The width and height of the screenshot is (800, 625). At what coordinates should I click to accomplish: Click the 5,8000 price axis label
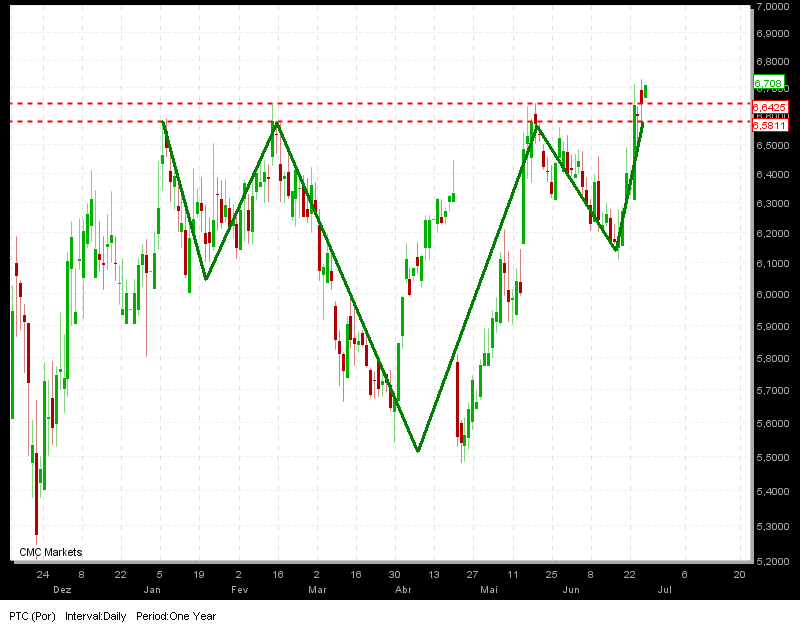tap(773, 359)
